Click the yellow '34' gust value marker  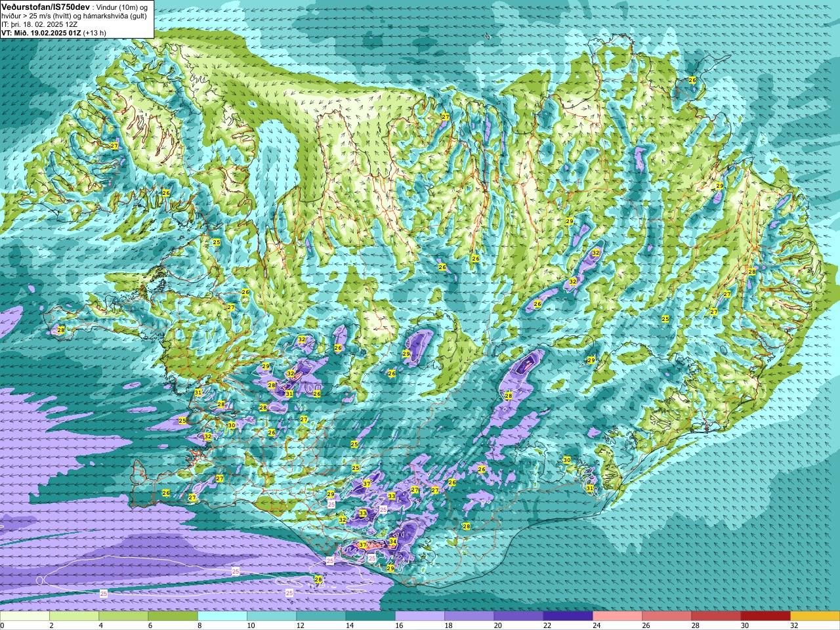point(392,542)
